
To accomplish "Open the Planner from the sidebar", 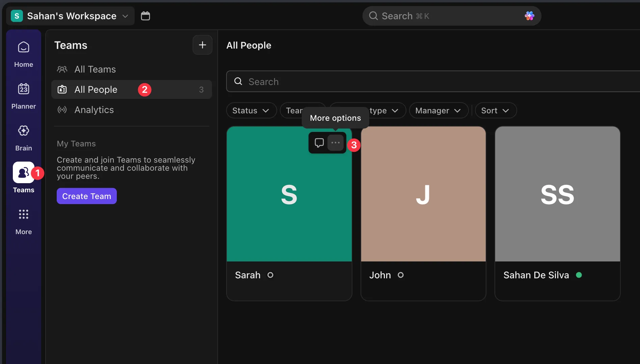I will point(23,96).
